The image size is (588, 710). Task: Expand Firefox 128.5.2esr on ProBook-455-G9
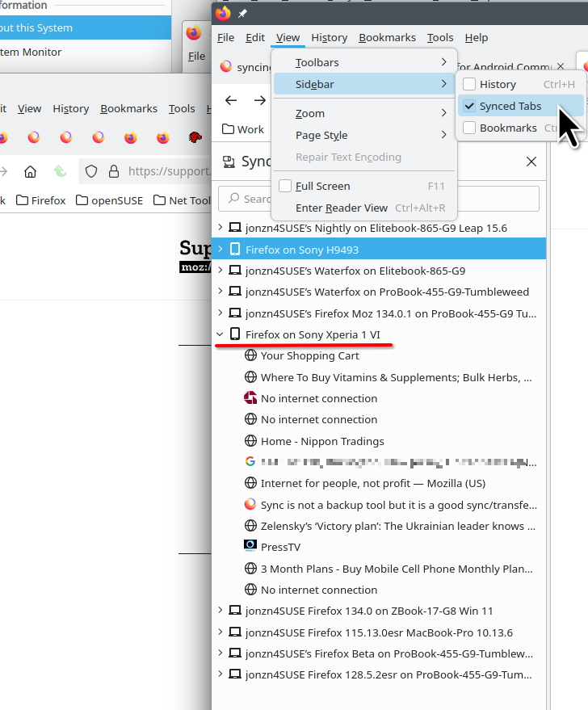click(x=220, y=674)
